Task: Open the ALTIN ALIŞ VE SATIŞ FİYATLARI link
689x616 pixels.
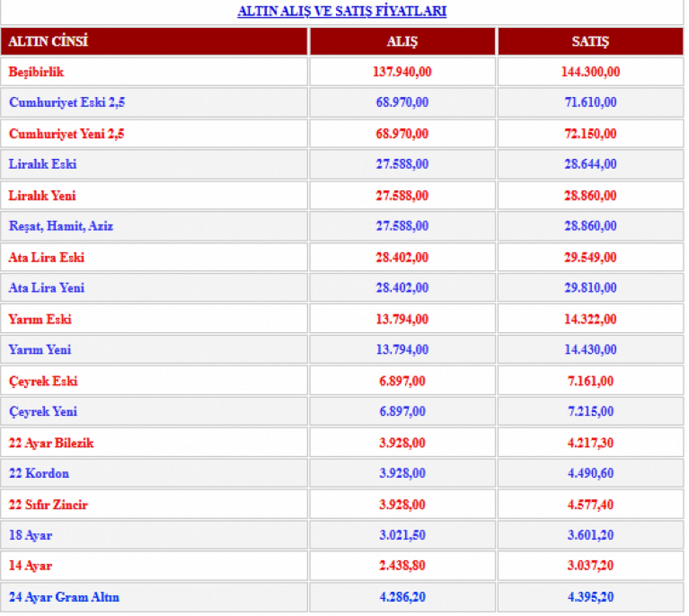Action: (342, 11)
